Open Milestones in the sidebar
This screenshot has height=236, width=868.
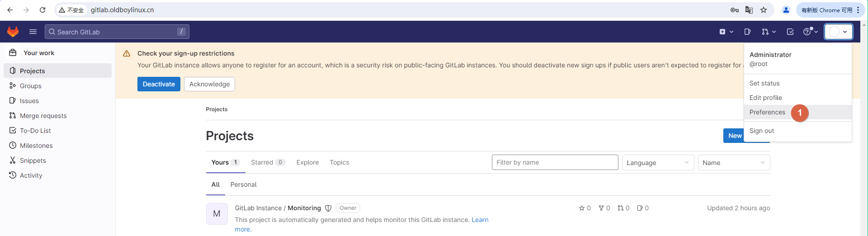57,145
